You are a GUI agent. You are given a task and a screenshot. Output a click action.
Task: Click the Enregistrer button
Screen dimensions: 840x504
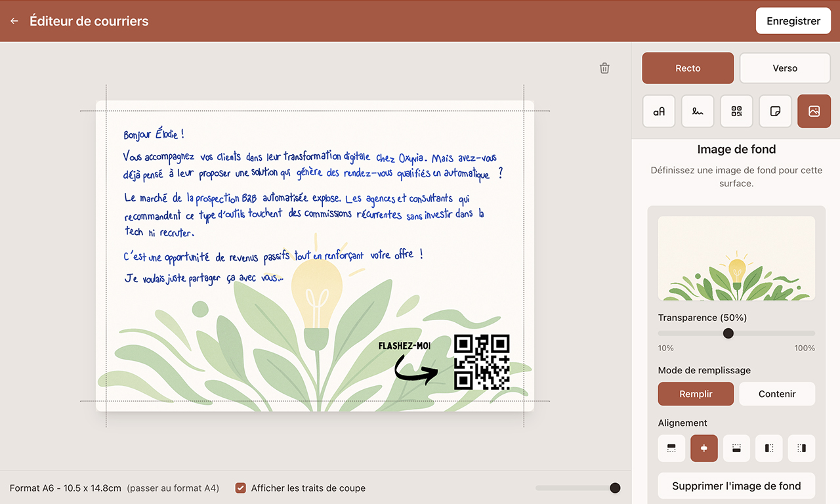(x=793, y=21)
